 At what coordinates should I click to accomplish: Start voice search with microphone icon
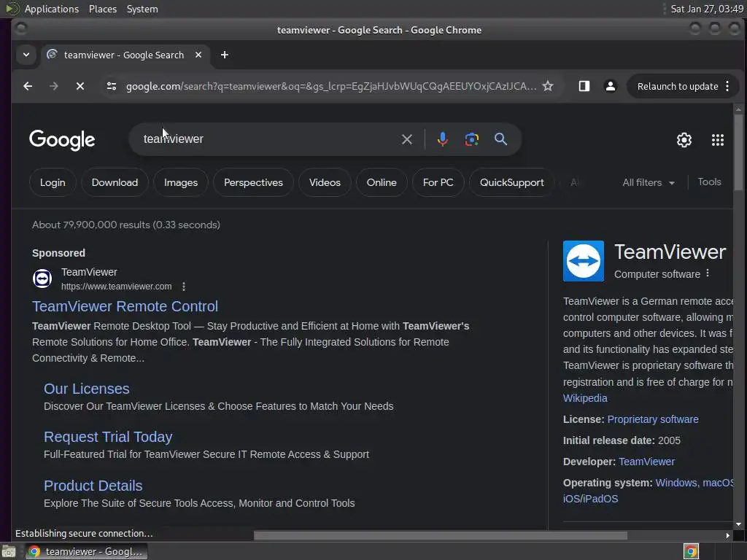(443, 139)
